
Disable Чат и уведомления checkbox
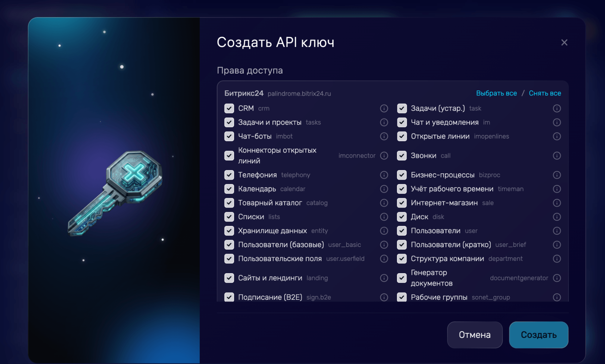click(x=402, y=122)
